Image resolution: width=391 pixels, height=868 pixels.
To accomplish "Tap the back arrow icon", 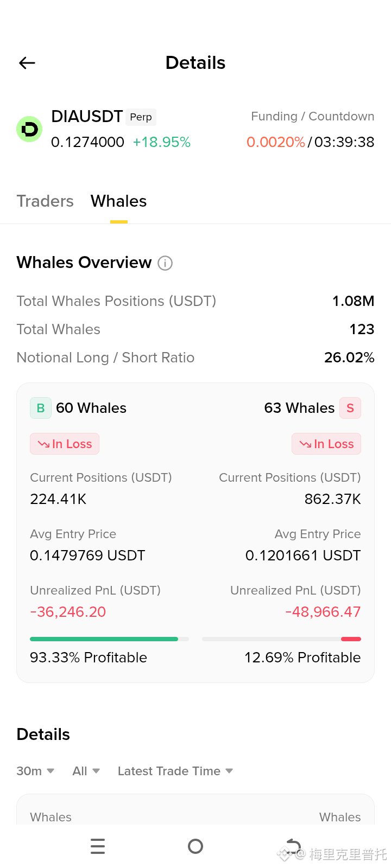I will 27,63.
